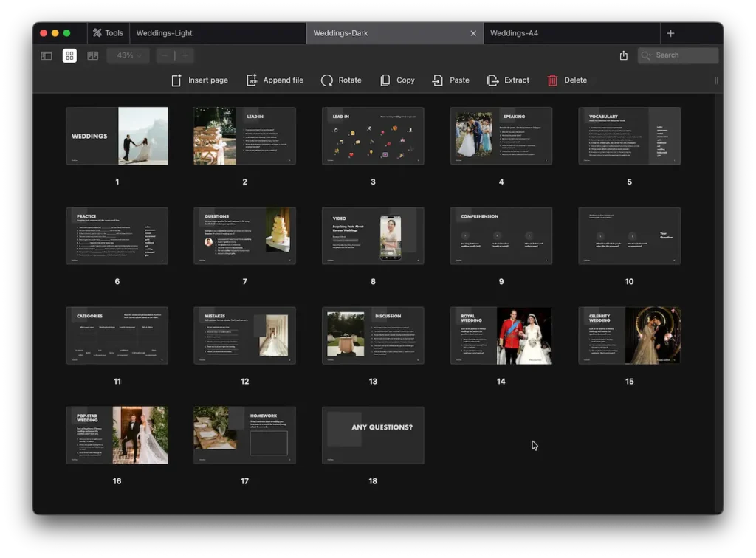Toggle the left sidebar panel
Viewport: 756px width, 558px height.
tap(46, 55)
